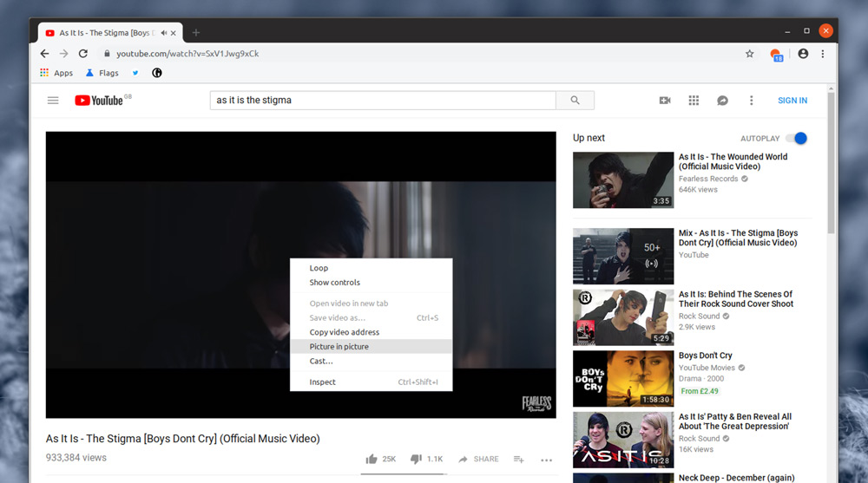868x483 pixels.
Task: Click the create video camera icon
Action: point(665,101)
